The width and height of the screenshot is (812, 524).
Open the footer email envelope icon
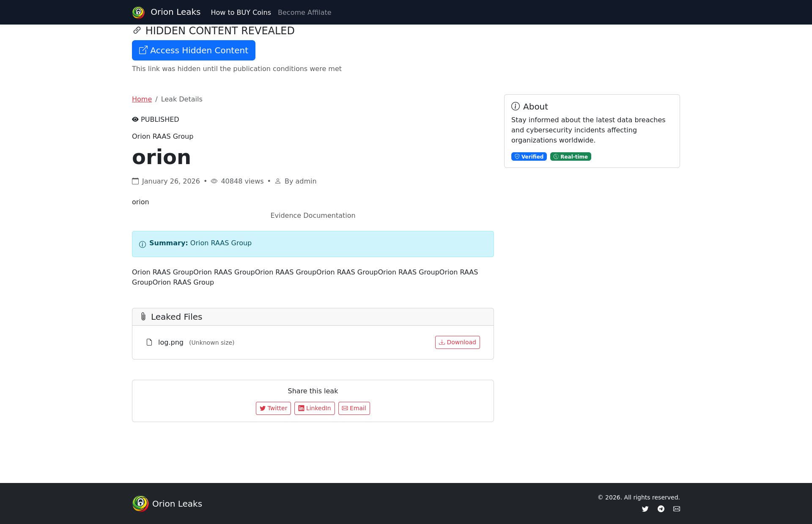[677, 509]
